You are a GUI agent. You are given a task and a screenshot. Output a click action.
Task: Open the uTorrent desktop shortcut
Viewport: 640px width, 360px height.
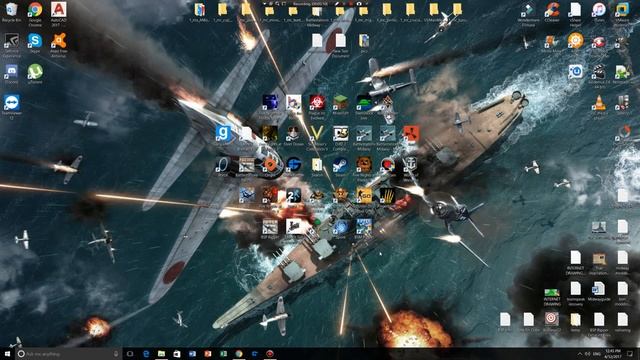point(35,74)
